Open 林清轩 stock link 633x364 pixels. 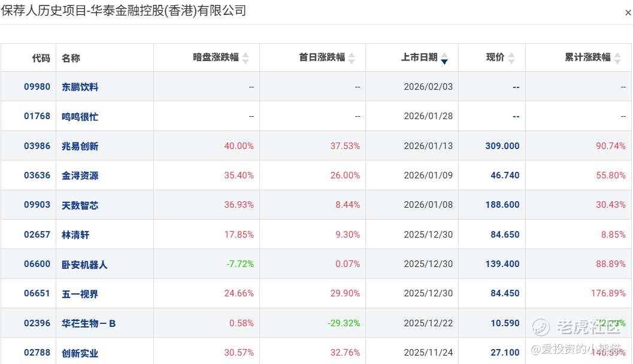pos(75,235)
